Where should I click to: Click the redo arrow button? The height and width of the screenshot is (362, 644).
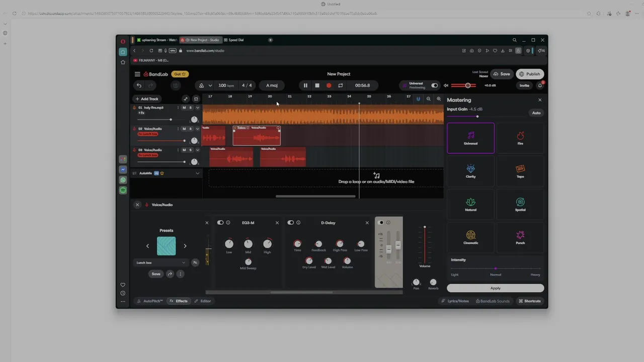point(150,85)
